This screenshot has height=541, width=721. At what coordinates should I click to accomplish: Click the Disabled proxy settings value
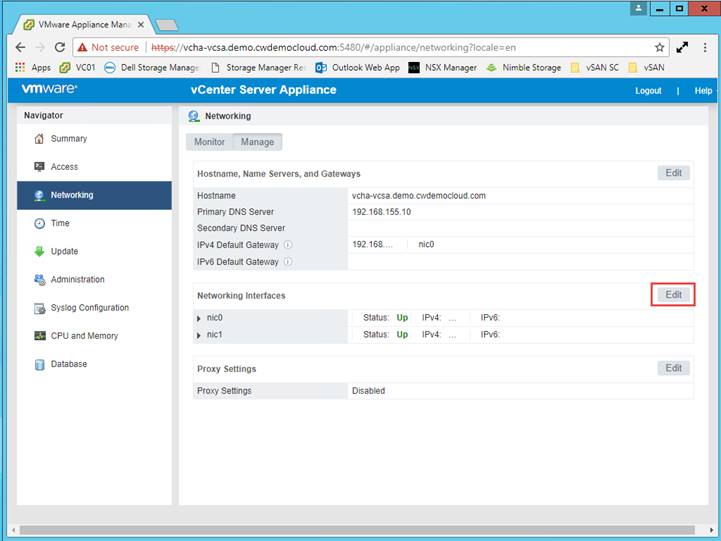[x=368, y=391]
